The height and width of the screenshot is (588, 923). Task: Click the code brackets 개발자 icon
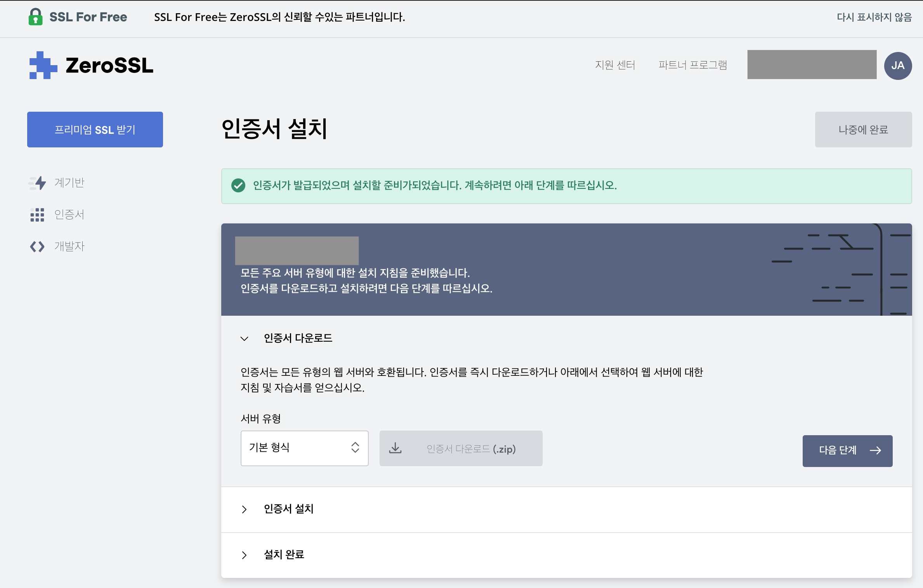coord(37,246)
